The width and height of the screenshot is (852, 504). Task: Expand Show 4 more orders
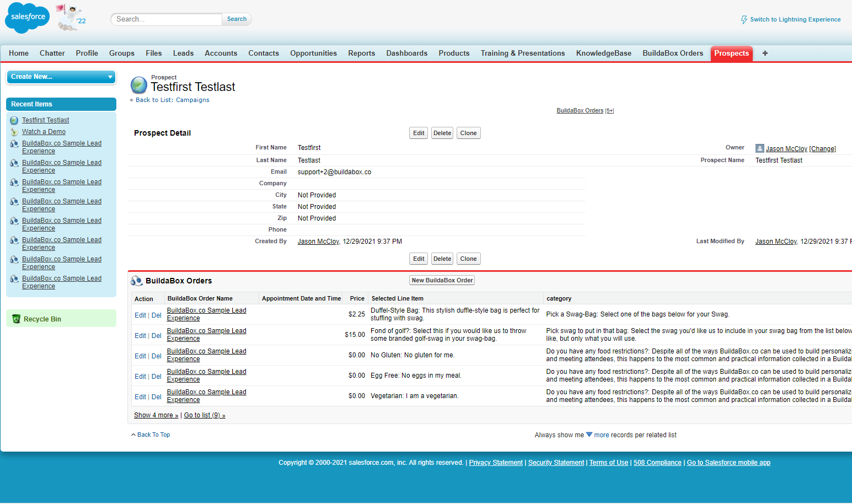coord(156,415)
